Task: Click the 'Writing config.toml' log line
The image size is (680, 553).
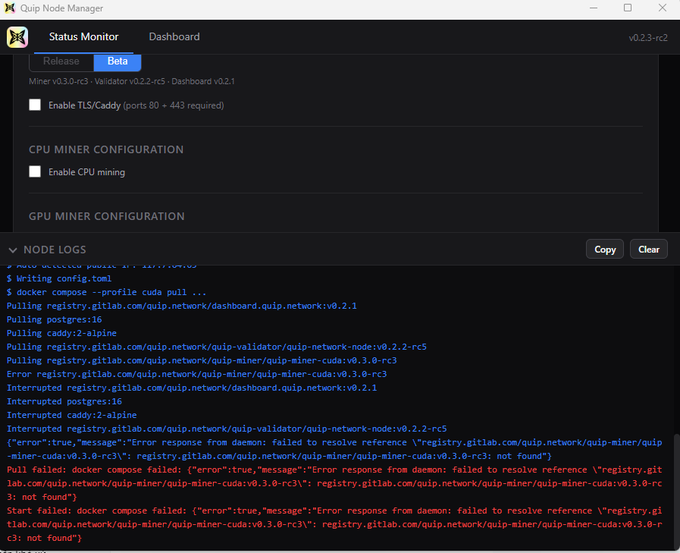Action: (59, 278)
